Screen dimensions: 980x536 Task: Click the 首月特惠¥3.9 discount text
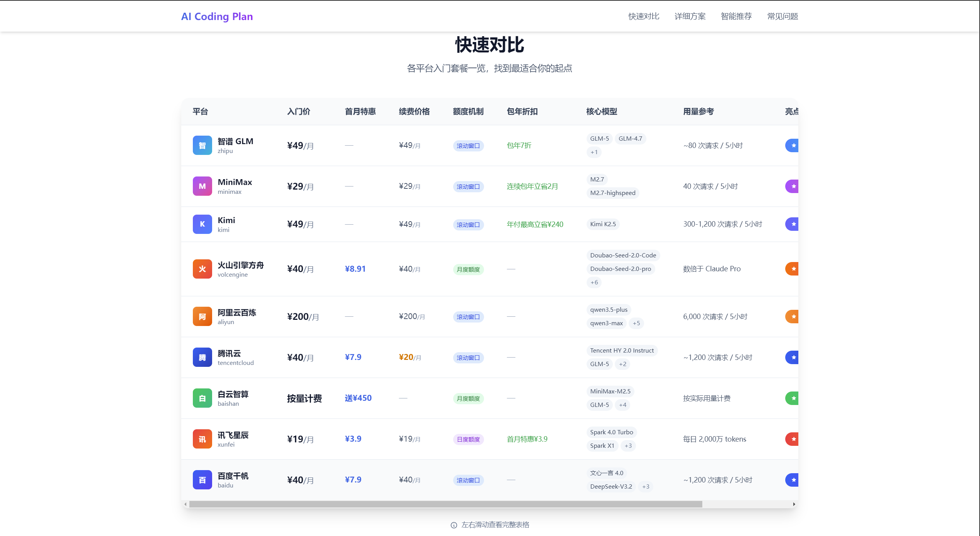[x=527, y=439]
